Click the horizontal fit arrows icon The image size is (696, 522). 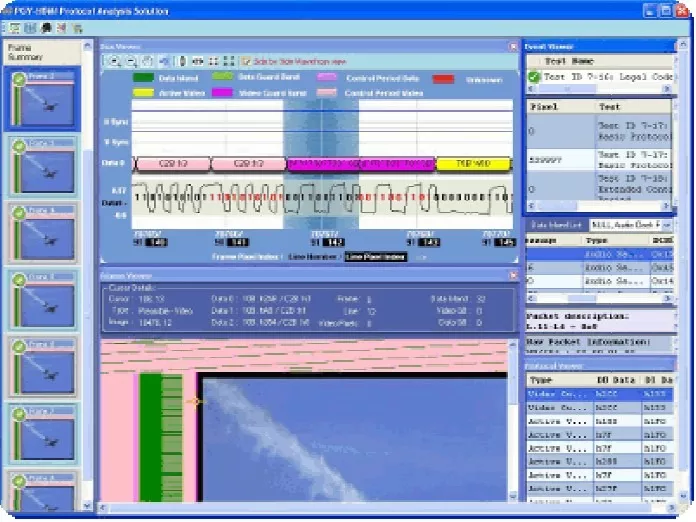[x=198, y=61]
